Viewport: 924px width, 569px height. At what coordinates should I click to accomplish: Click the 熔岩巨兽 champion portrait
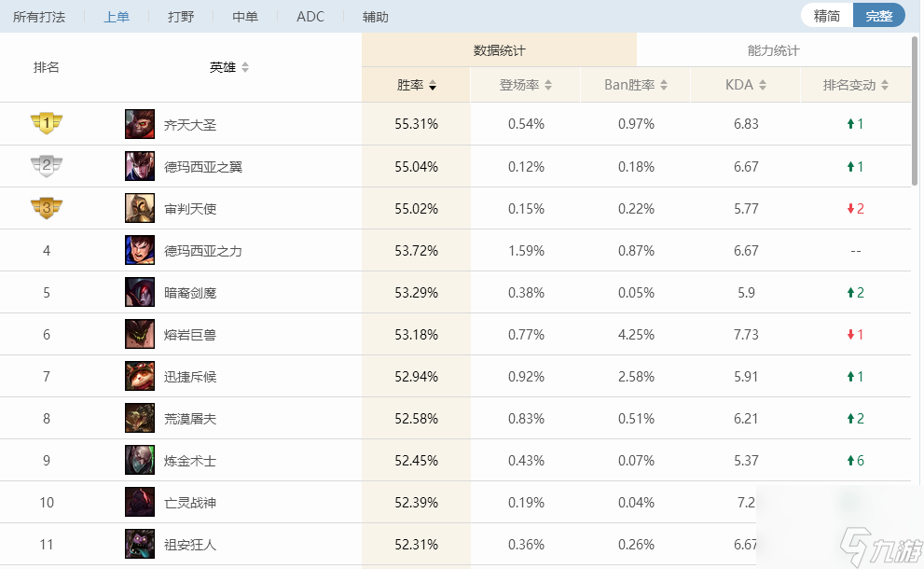(x=140, y=334)
